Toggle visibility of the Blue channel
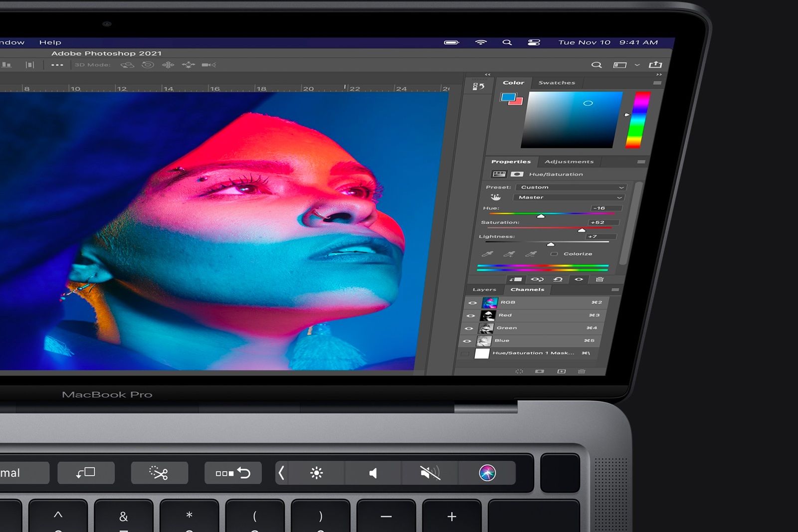Viewport: 798px width, 532px height. (467, 340)
